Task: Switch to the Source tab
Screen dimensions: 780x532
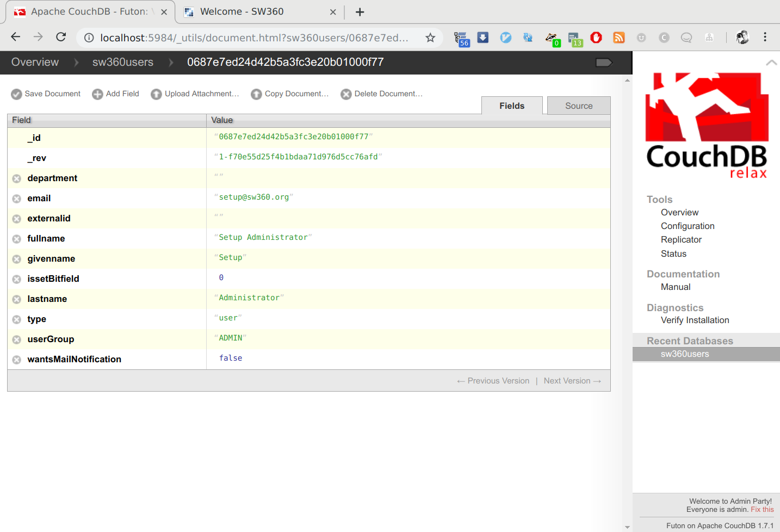Action: (x=578, y=105)
